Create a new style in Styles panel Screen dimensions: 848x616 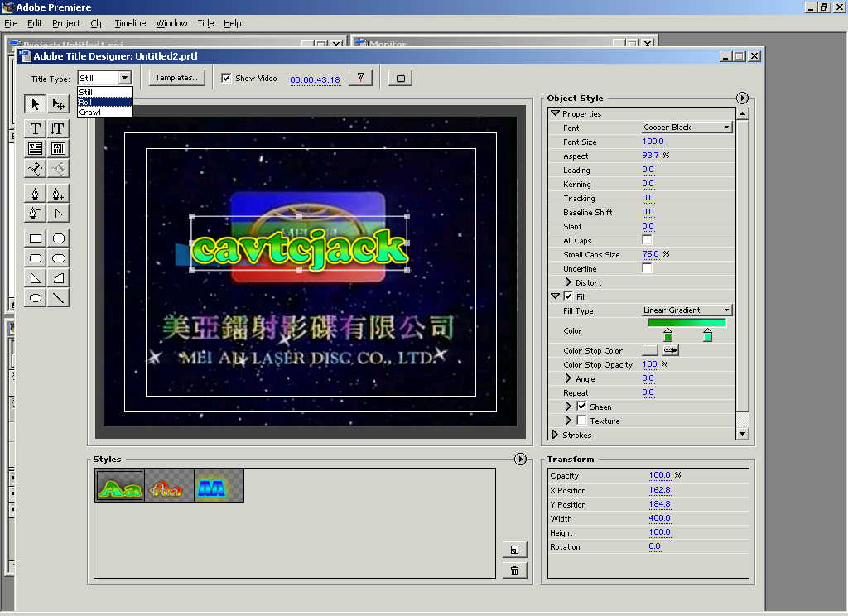514,550
